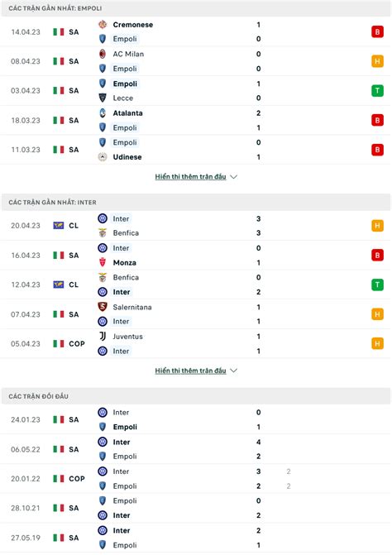Viewport: 392px width, 555px height.
Task: Expand more Empoli matches chevron
Action: 233,176
